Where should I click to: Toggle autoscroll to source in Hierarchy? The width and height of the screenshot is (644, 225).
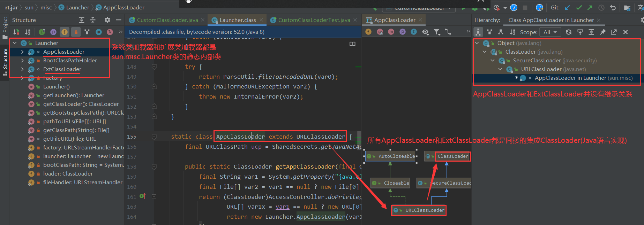[580, 32]
